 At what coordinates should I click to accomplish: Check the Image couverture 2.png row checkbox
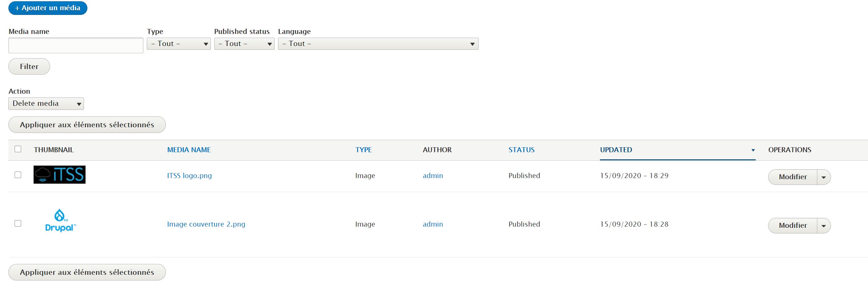18,223
